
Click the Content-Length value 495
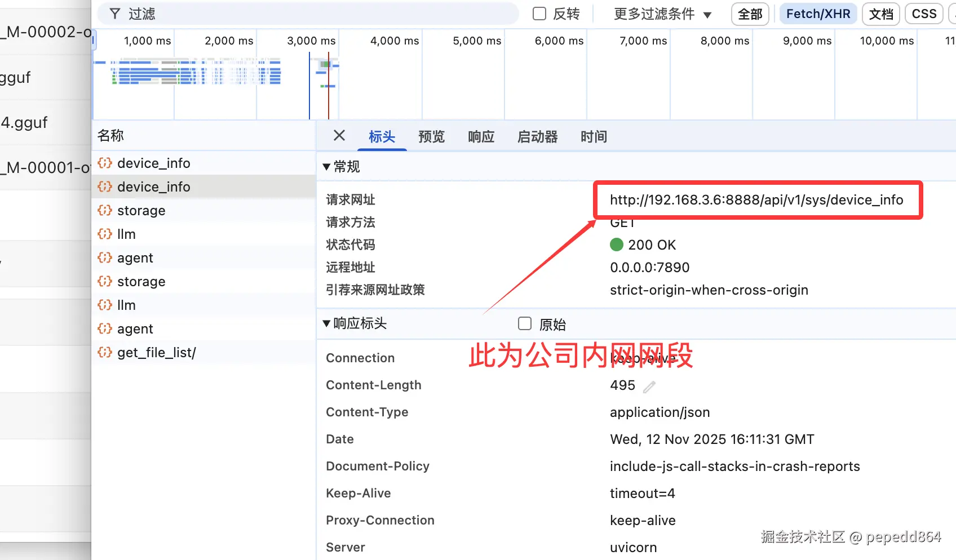pos(622,385)
